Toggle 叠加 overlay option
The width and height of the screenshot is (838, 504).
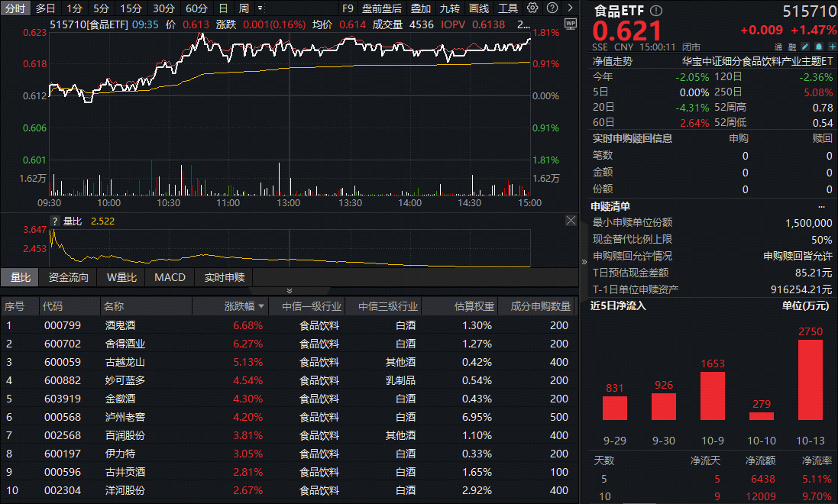[x=420, y=8]
